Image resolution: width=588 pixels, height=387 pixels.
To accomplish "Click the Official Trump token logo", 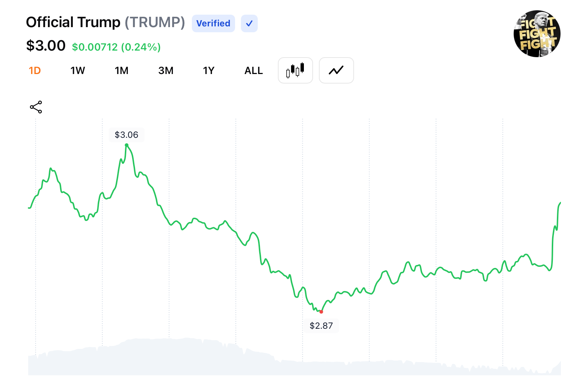I will pos(537,33).
